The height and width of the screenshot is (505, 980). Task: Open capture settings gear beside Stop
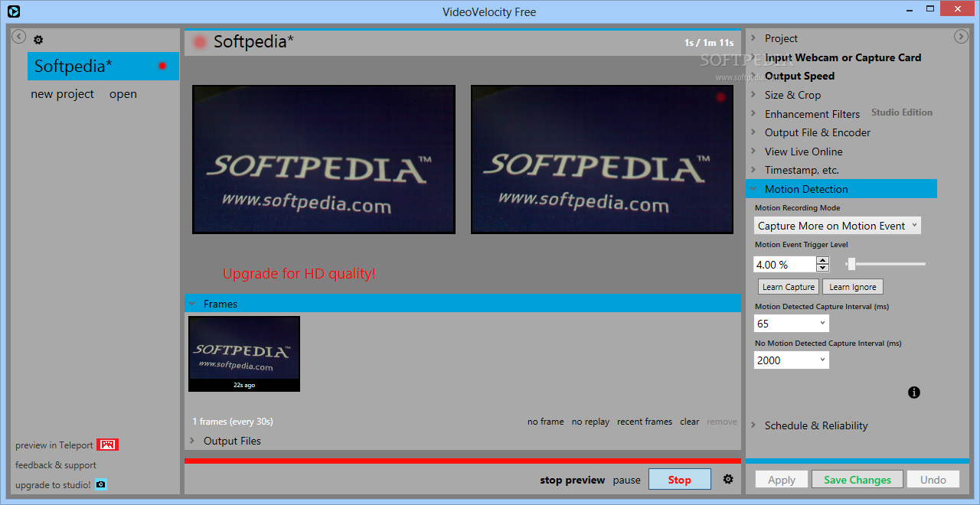click(728, 479)
